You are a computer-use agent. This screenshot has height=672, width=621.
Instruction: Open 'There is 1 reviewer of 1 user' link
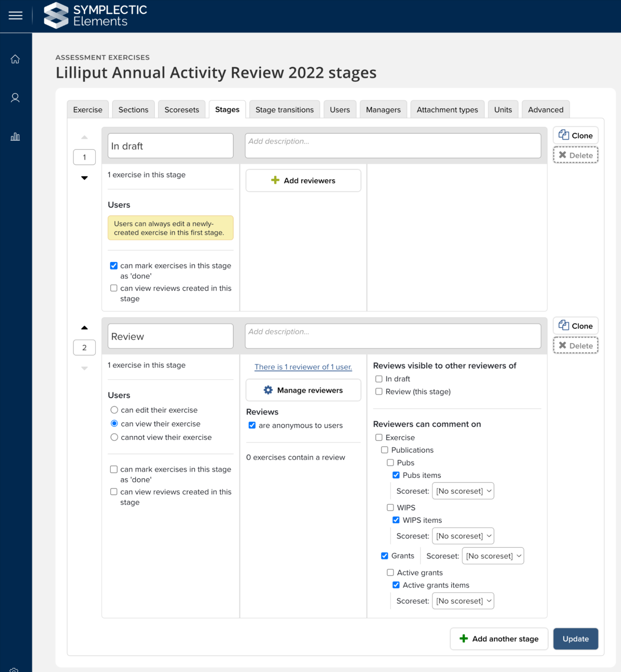pos(303,367)
